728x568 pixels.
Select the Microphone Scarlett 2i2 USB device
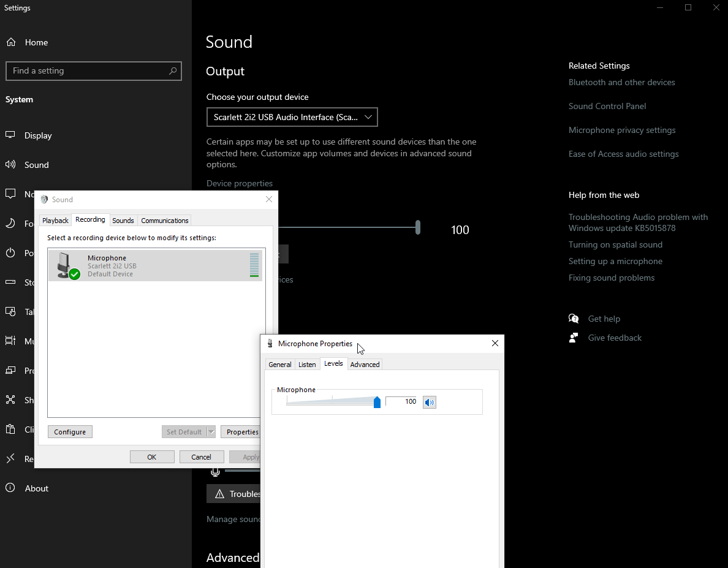[x=156, y=265]
